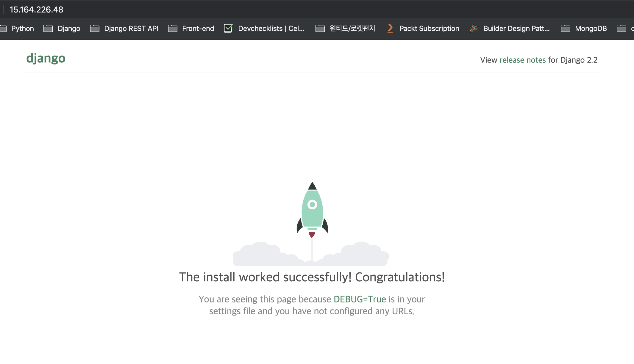Viewport: 634px width, 364px height.
Task: Click the DEBUG=True link
Action: click(360, 299)
